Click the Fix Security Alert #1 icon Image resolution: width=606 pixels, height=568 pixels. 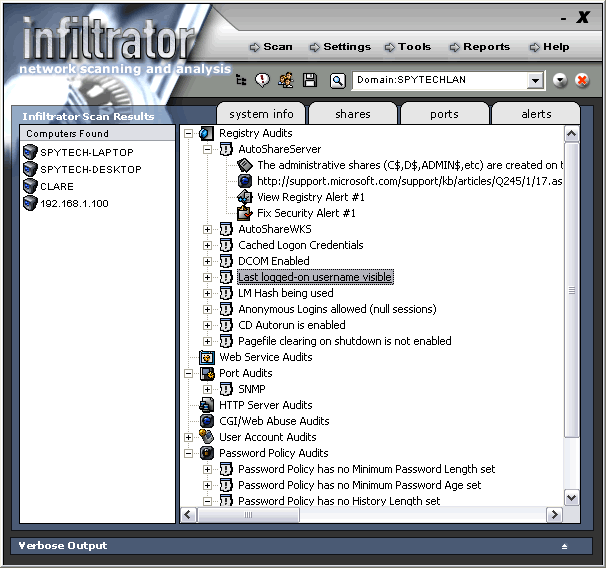[245, 213]
